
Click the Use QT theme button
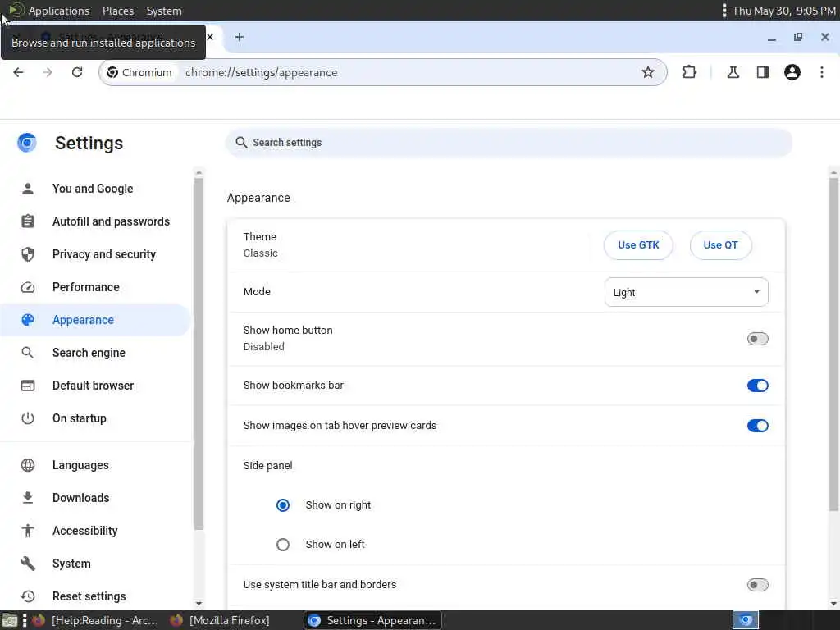pos(720,244)
